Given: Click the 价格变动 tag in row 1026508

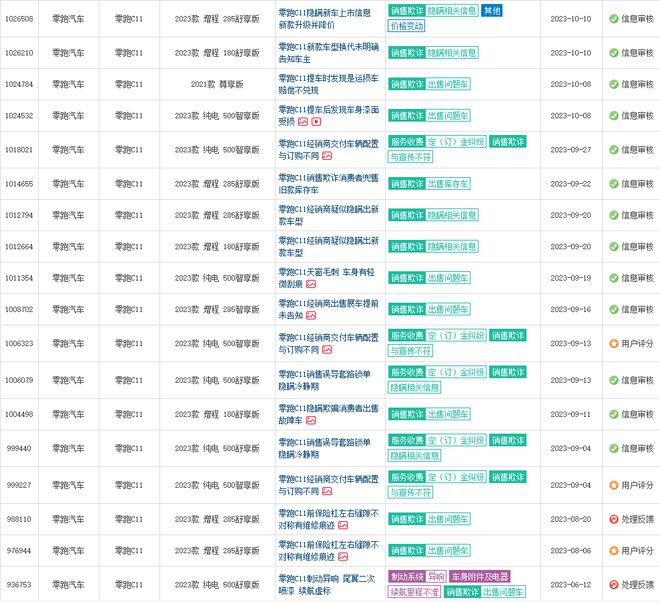Looking at the screenshot, I should pos(406,26).
